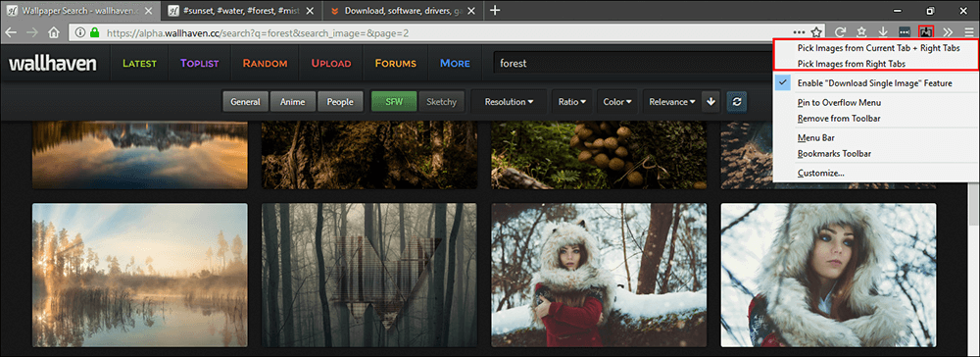Click the wallhaven logo
Image resolution: width=980 pixels, height=357 pixels.
pyautogui.click(x=53, y=63)
